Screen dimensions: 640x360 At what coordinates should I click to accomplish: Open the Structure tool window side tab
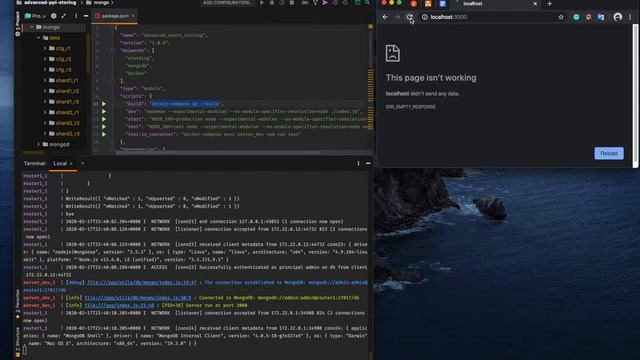tap(18, 343)
